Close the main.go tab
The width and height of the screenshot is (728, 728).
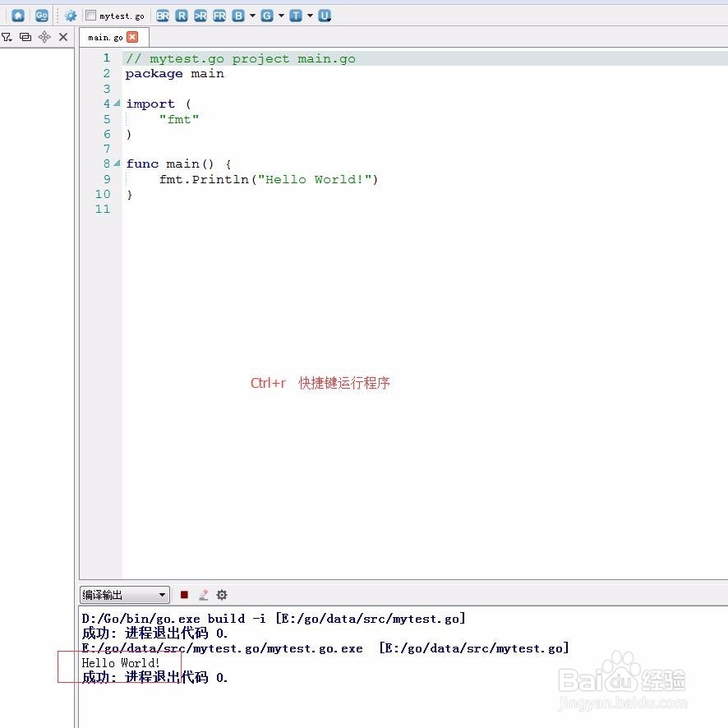(131, 37)
